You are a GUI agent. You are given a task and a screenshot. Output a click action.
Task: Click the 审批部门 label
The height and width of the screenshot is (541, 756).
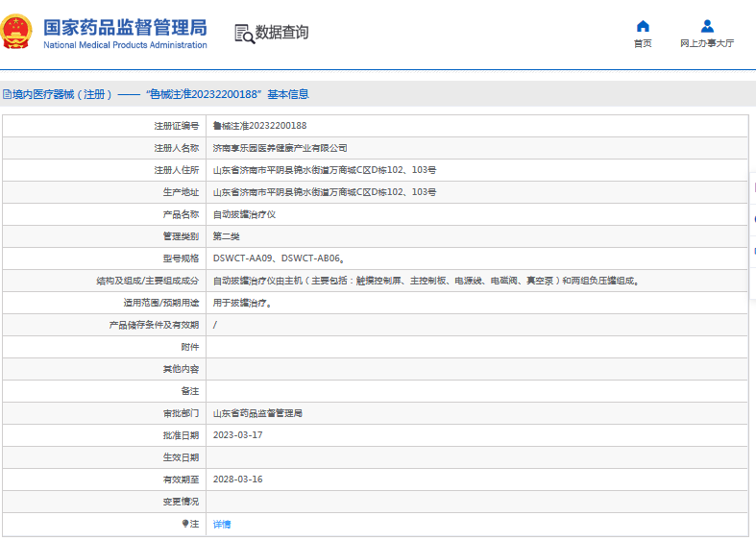[181, 413]
